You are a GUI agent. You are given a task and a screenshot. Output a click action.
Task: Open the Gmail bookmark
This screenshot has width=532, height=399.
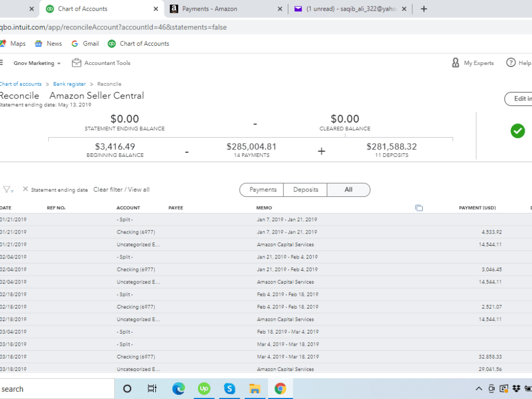(x=85, y=44)
